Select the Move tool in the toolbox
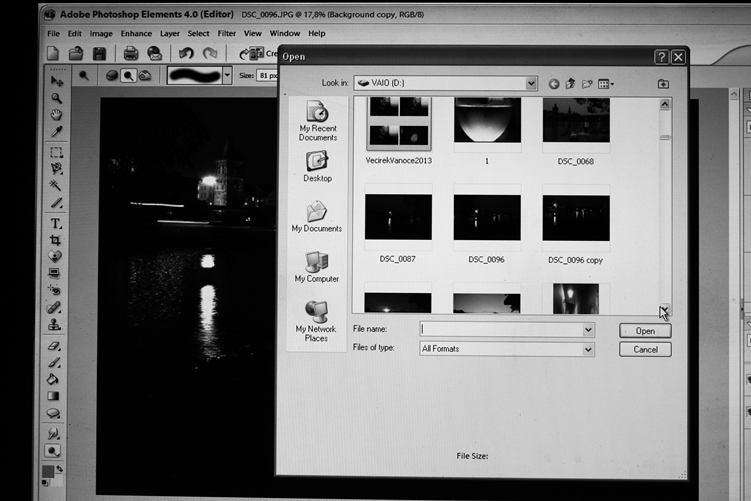 [57, 81]
